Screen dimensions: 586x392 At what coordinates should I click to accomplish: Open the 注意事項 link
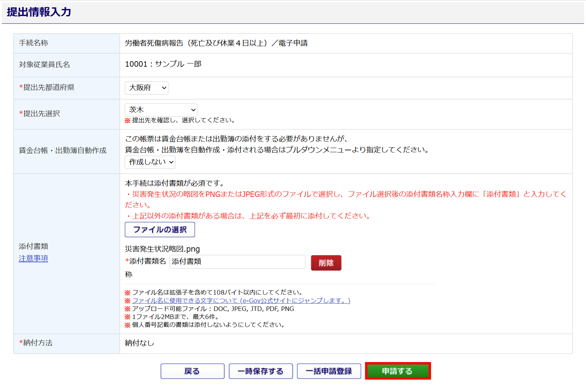coord(33,258)
